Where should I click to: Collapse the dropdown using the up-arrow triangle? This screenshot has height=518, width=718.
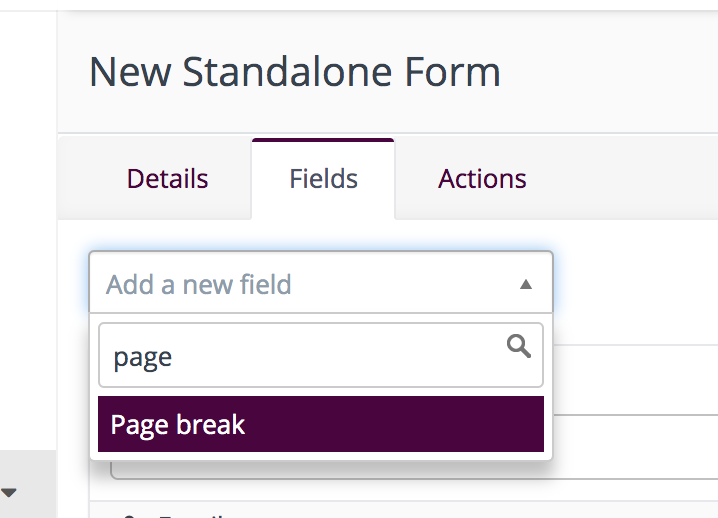(x=526, y=284)
